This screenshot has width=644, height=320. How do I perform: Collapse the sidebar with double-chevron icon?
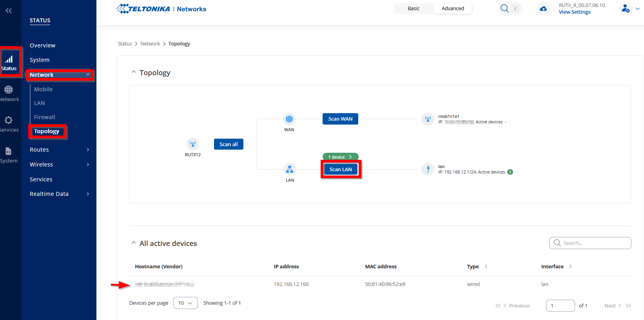pos(9,11)
